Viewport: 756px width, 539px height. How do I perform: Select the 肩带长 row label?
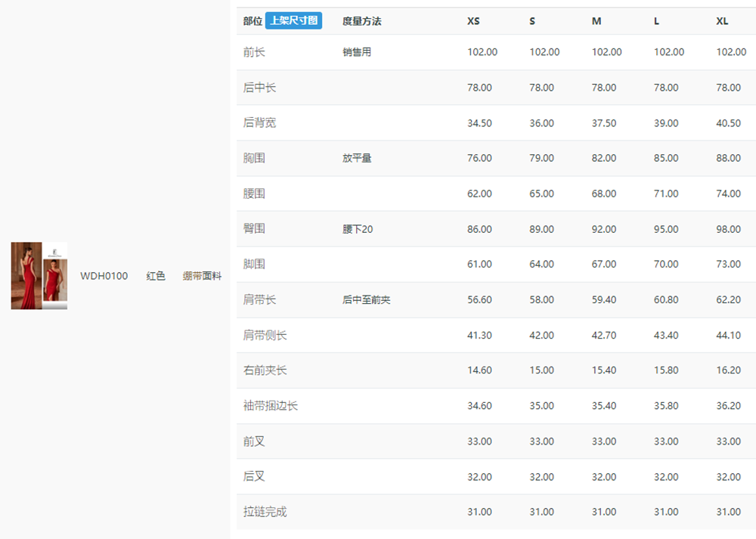[x=259, y=299]
